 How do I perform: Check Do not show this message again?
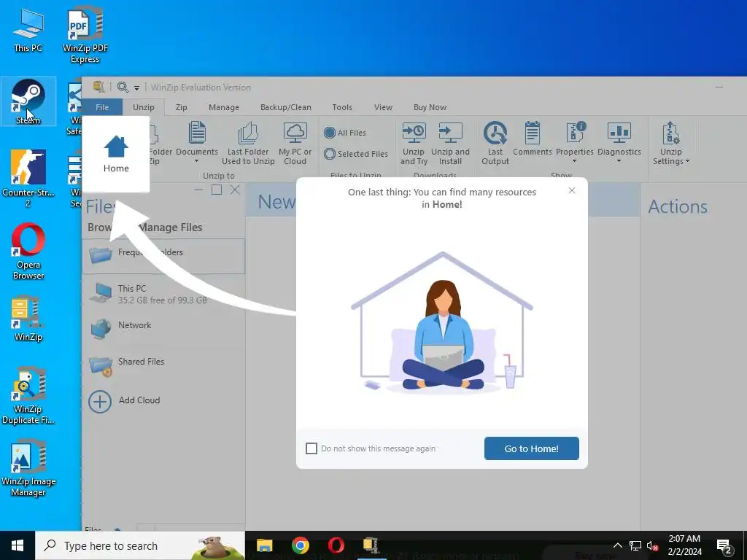pos(311,448)
